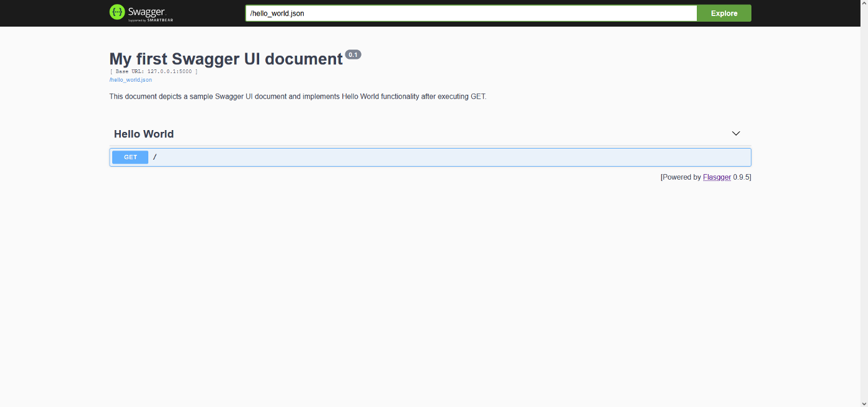This screenshot has width=868, height=407.
Task: Click the document description paragraph
Action: (x=298, y=97)
